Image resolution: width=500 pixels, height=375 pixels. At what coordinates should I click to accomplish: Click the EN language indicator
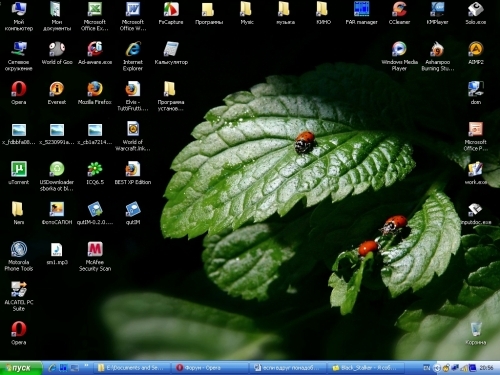427,368
